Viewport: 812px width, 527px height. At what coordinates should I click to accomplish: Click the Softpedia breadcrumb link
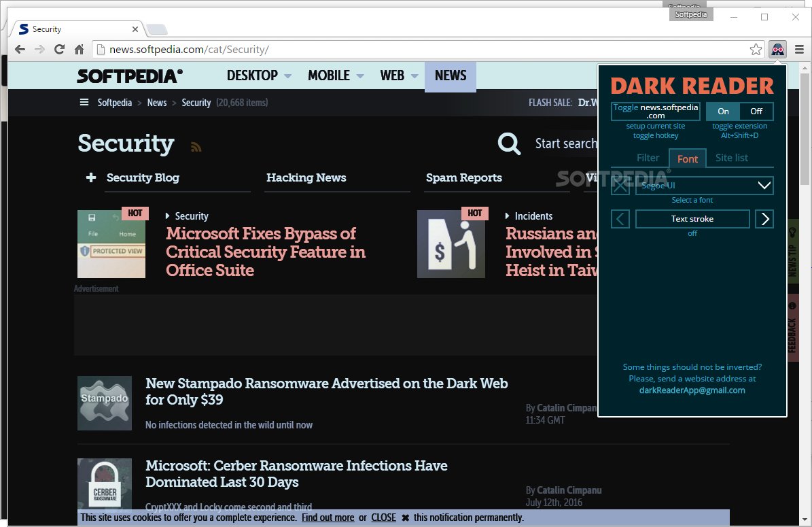[114, 103]
